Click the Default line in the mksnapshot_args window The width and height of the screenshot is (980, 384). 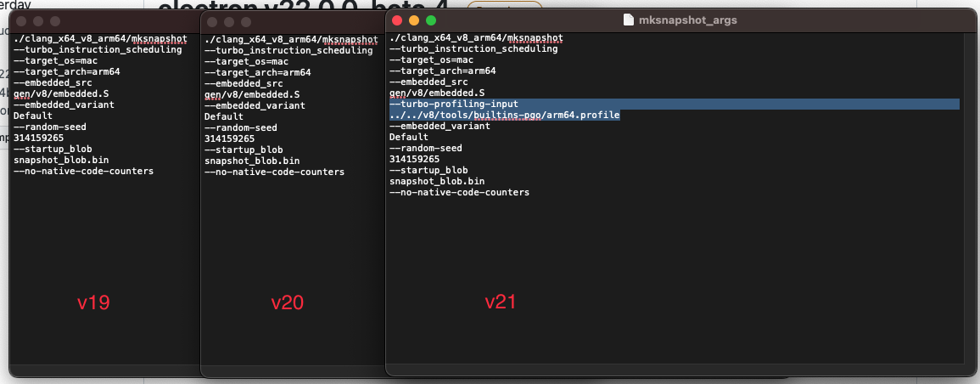point(409,137)
